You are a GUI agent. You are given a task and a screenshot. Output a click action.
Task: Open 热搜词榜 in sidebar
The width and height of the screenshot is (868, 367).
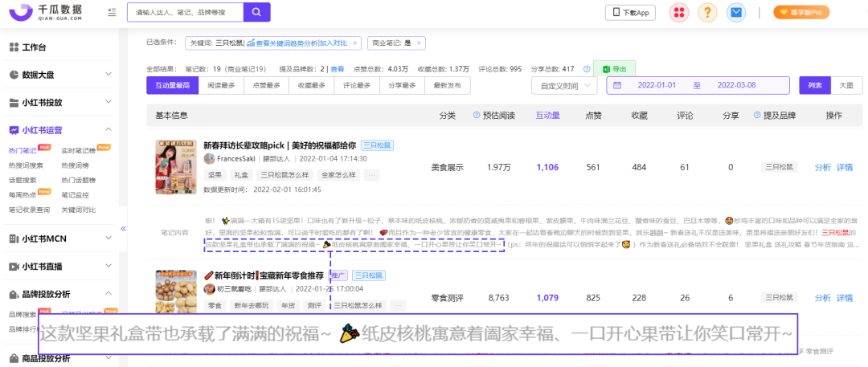click(x=75, y=165)
